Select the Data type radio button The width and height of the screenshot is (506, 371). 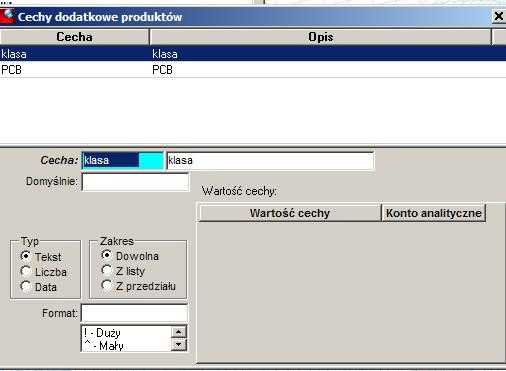click(26, 287)
